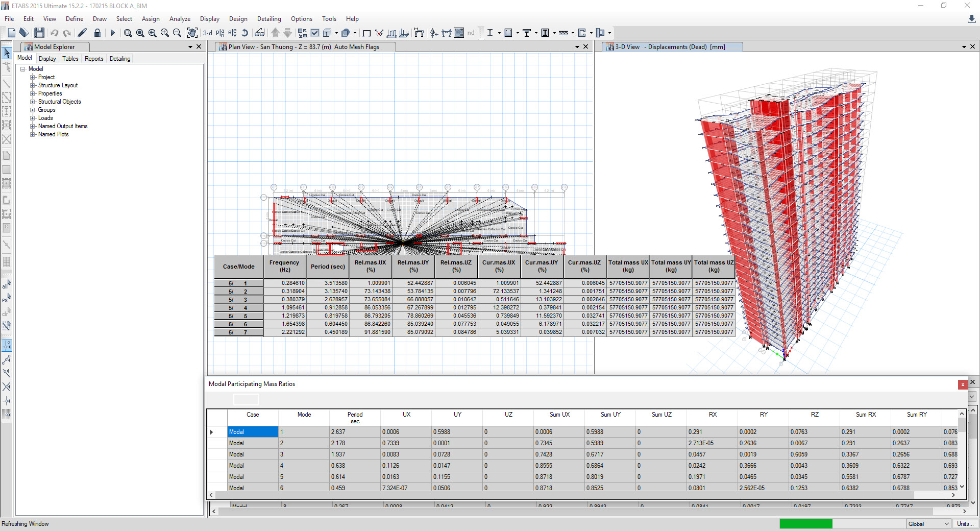Viewport: 980px width, 531px height.
Task: Open the Analyze menu
Action: click(x=180, y=19)
